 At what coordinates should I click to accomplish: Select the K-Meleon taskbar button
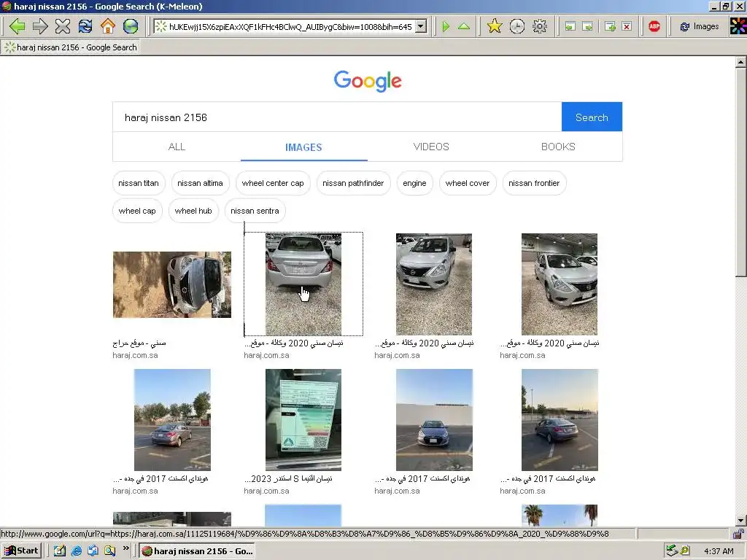coord(197,551)
